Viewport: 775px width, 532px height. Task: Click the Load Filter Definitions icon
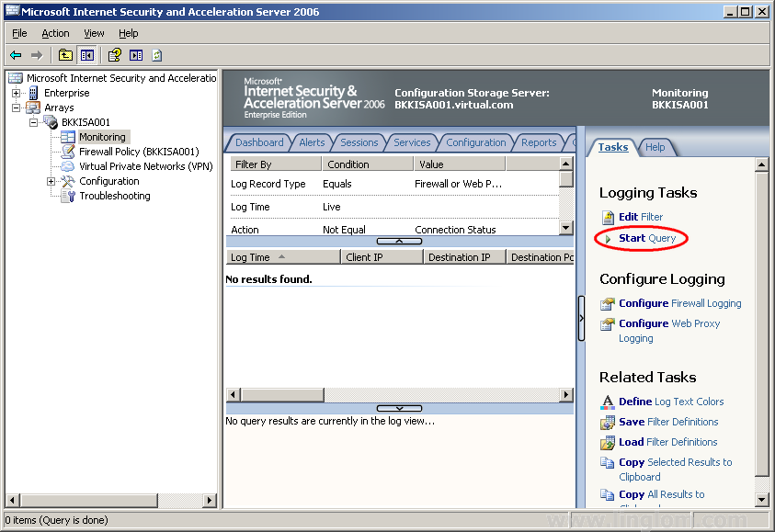point(608,443)
